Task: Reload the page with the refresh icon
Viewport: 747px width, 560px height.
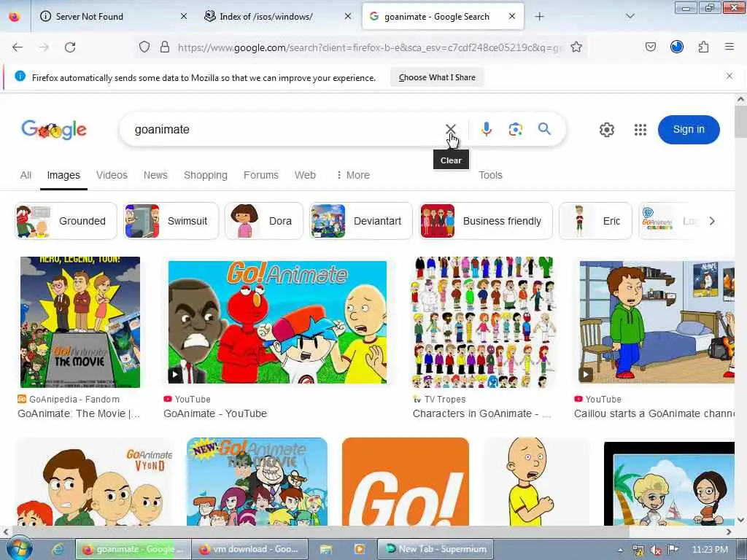Action: [x=70, y=47]
